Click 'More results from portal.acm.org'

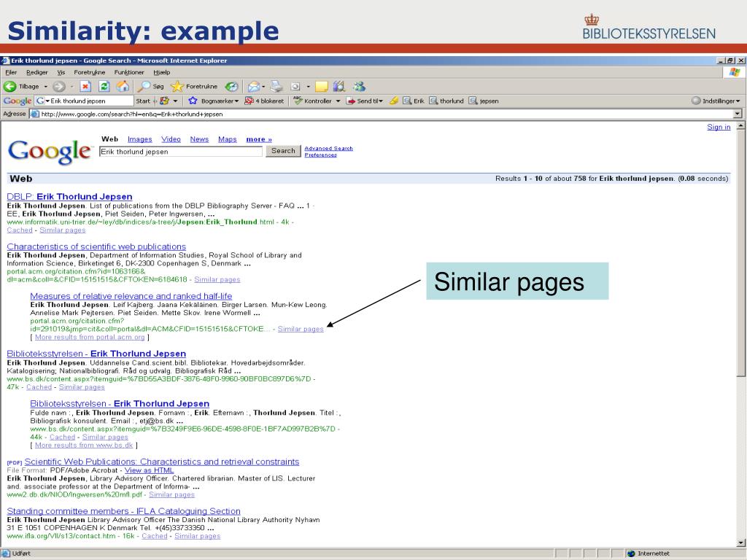tap(90, 337)
